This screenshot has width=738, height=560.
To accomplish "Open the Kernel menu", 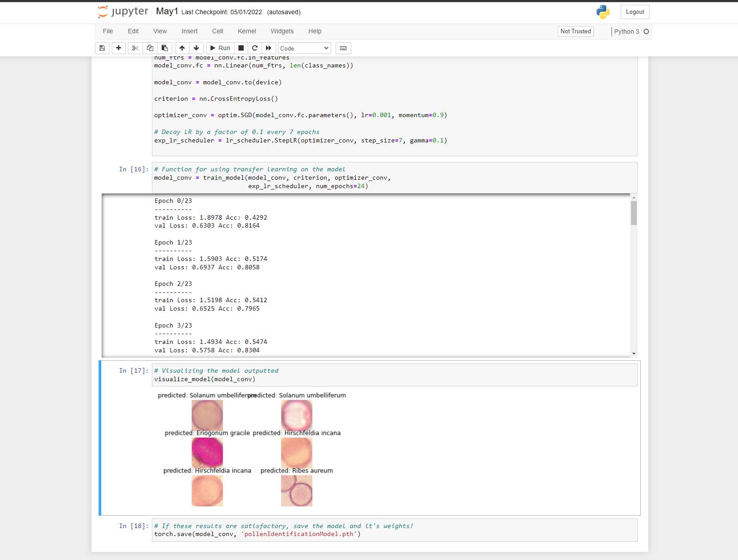I will [x=247, y=31].
